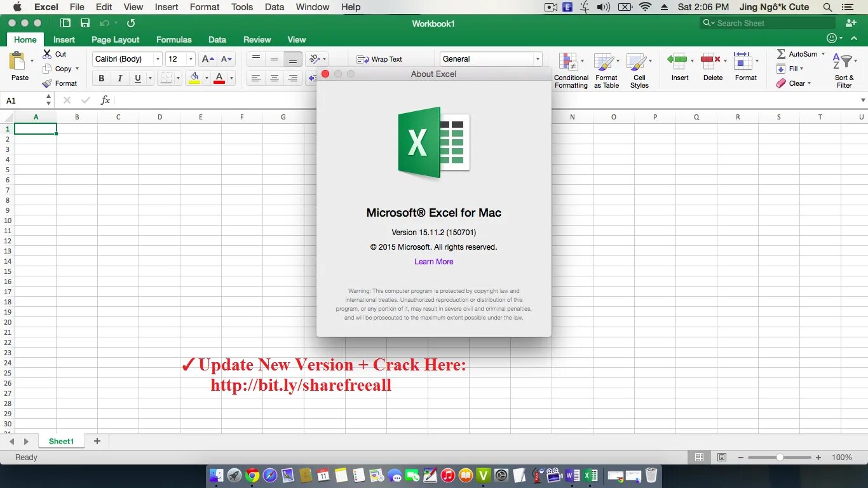Click the Paste clipboard icon

pos(17,61)
